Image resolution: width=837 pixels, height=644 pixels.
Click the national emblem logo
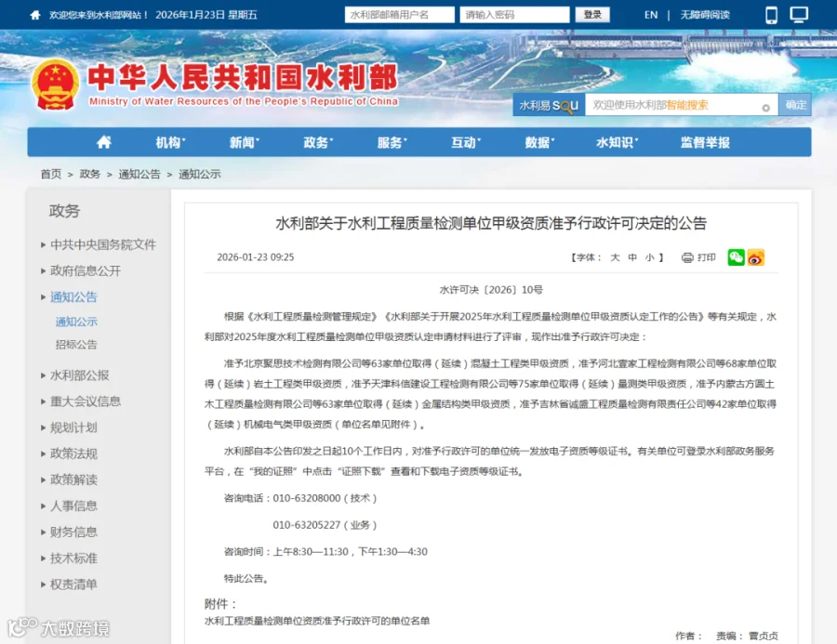(55, 85)
